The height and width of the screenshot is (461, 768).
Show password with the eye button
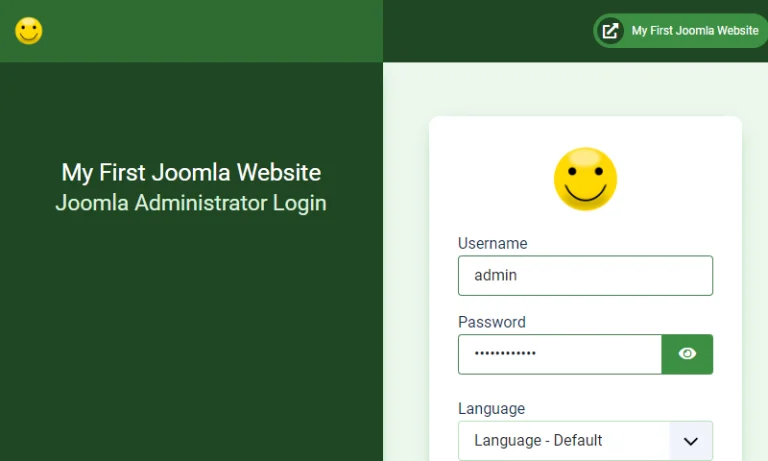coord(687,354)
